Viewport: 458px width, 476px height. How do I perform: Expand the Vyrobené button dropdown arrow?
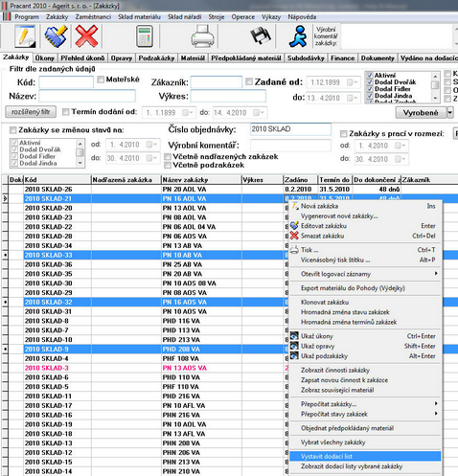(450, 112)
